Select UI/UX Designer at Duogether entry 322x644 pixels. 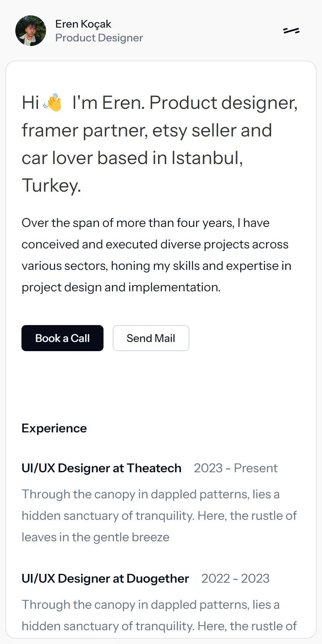point(105,578)
